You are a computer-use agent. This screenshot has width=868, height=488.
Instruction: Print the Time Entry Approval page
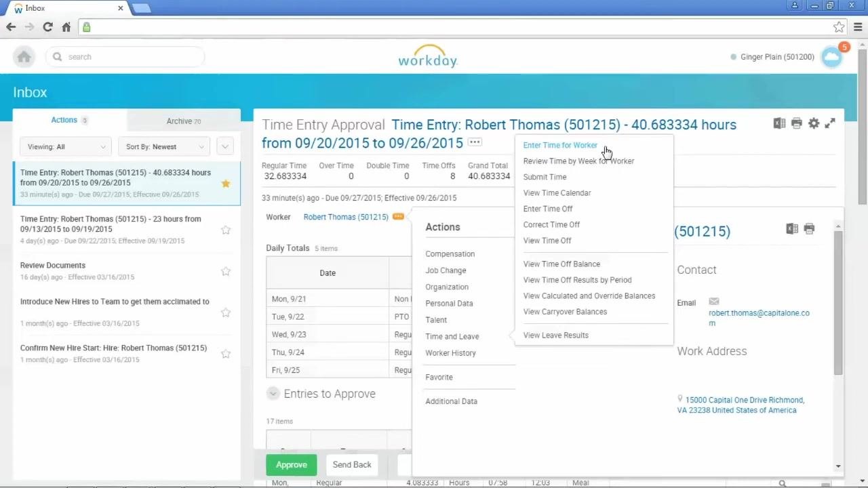pyautogui.click(x=797, y=123)
